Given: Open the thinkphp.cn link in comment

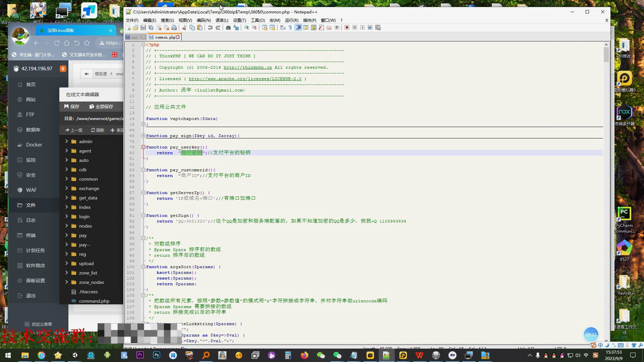Looking at the screenshot, I should tap(248, 67).
